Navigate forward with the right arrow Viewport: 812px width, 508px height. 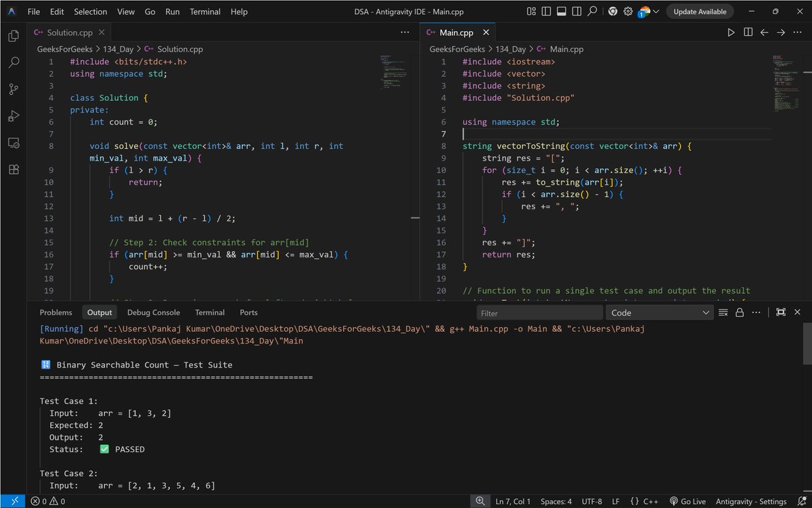click(x=780, y=32)
